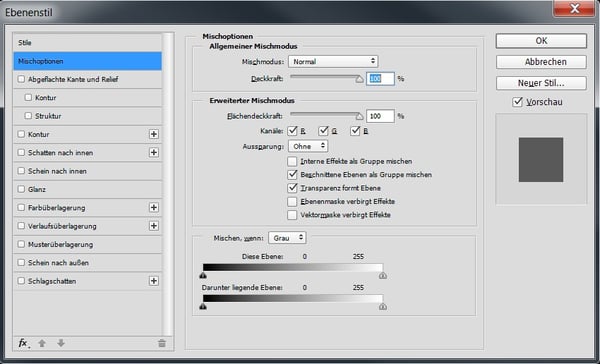Viewport: 600px width, 364px height.
Task: Select Stile in the left list
Action: click(87, 42)
